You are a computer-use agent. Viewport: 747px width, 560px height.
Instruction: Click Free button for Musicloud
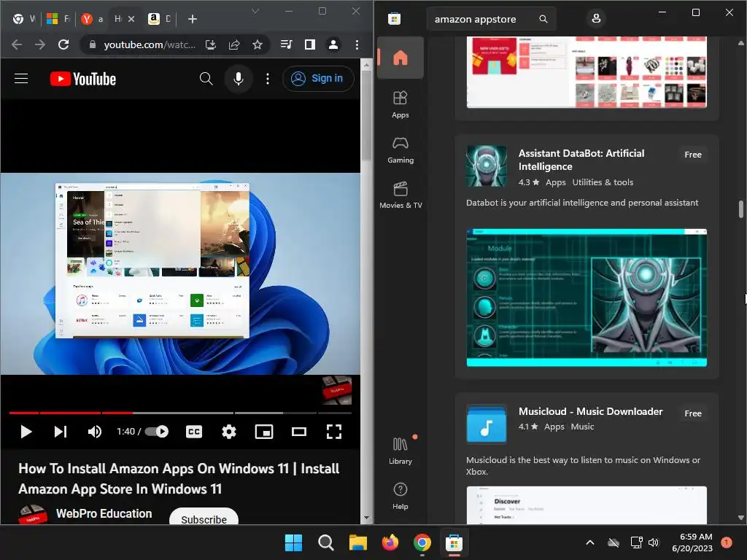click(693, 413)
